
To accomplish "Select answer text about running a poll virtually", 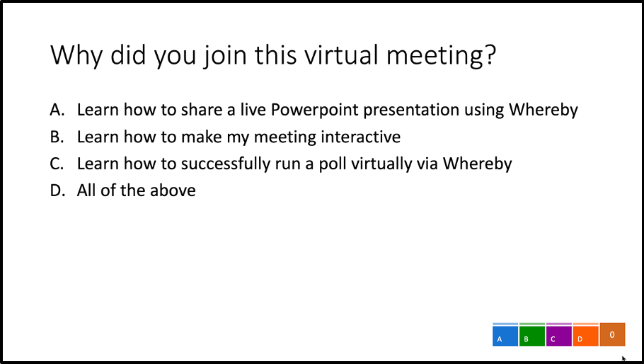I will click(294, 164).
